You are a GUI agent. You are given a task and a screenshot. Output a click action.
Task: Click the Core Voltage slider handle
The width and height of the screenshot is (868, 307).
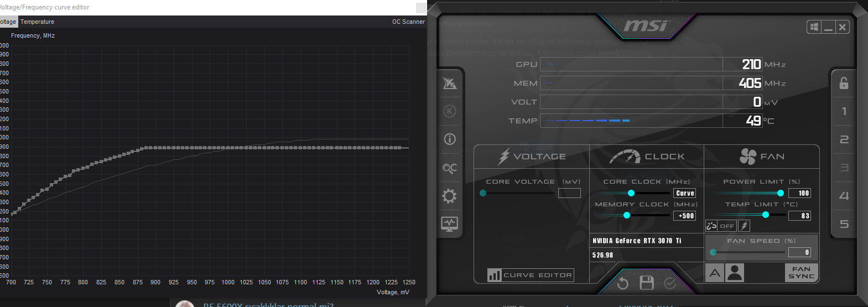point(483,193)
